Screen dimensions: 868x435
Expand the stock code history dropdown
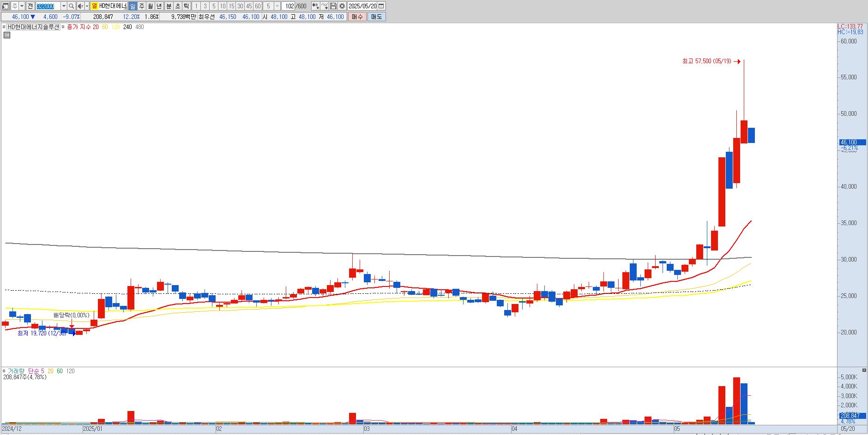click(x=64, y=6)
